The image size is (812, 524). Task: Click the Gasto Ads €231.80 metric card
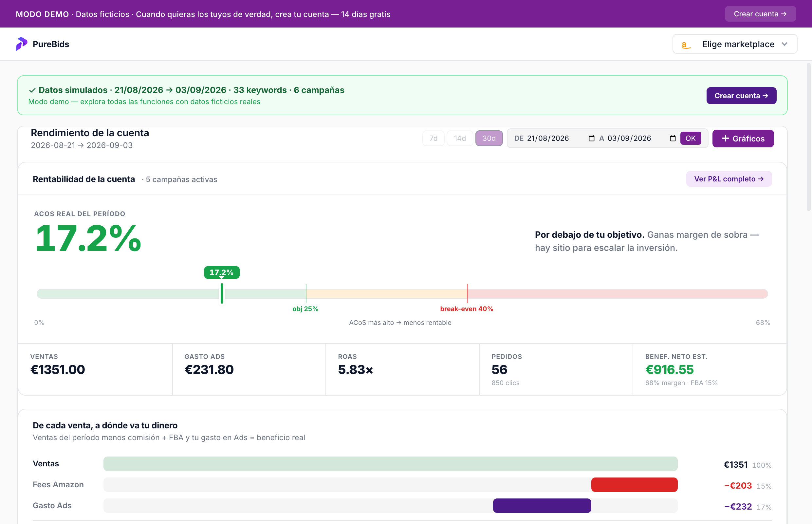click(x=249, y=369)
